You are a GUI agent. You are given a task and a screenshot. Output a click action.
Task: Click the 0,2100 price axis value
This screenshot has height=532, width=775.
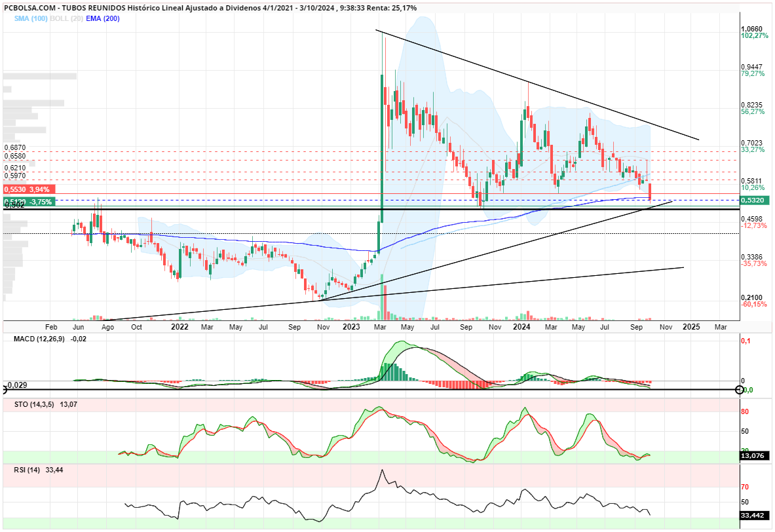(x=752, y=297)
